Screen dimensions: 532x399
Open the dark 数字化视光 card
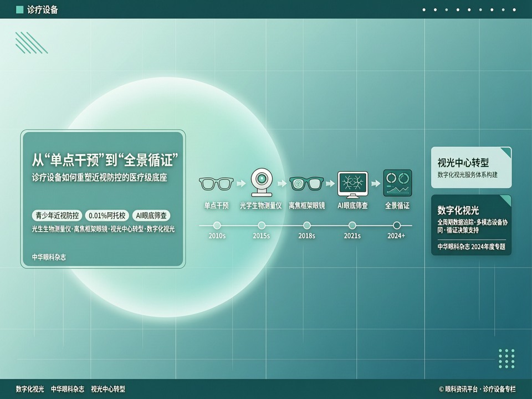click(471, 225)
